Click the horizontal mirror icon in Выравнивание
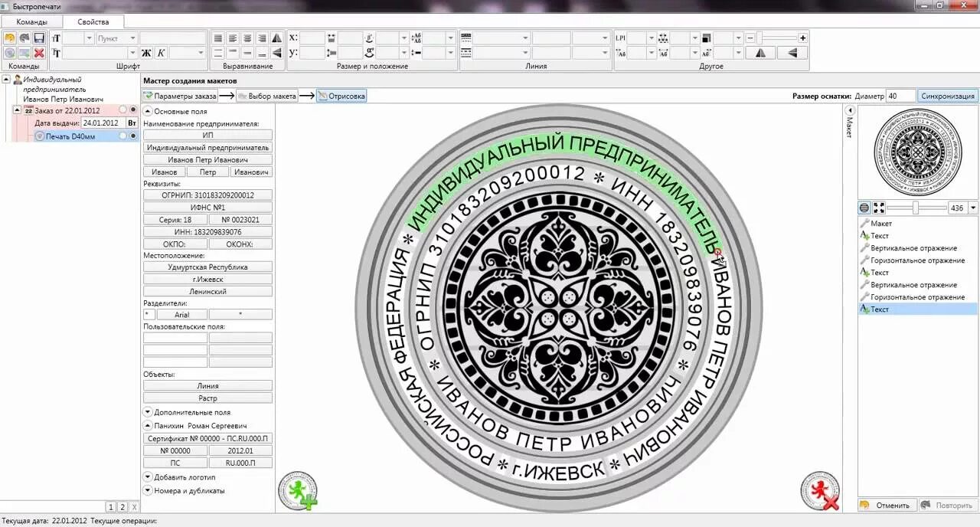The image size is (980, 527). click(x=276, y=38)
